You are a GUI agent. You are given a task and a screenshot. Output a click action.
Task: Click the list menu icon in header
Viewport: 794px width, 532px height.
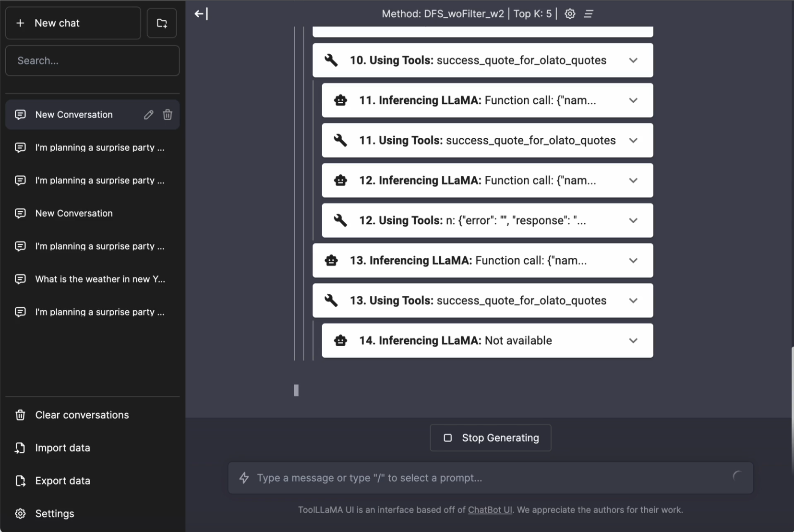589,14
